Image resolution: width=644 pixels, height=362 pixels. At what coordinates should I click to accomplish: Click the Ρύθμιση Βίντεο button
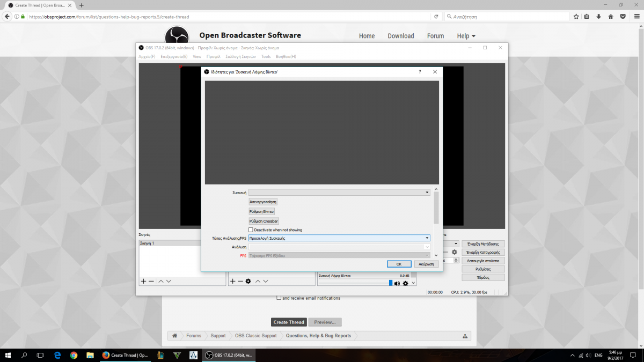point(262,211)
